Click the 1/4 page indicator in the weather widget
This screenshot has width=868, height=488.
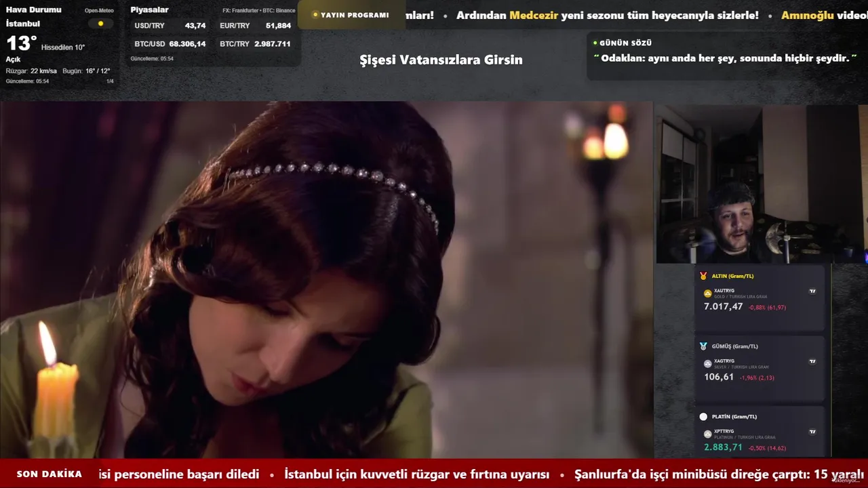[x=110, y=81]
